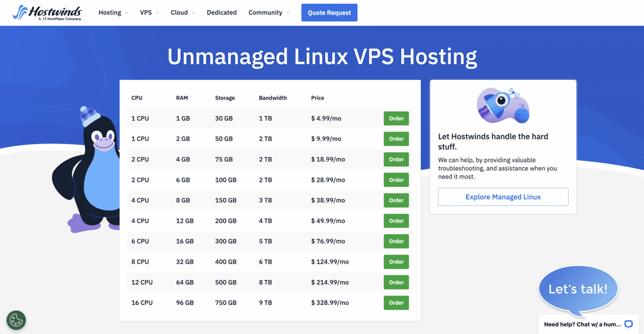Go to the Dedicated page
Screen dimensions: 644x334
click(222, 13)
